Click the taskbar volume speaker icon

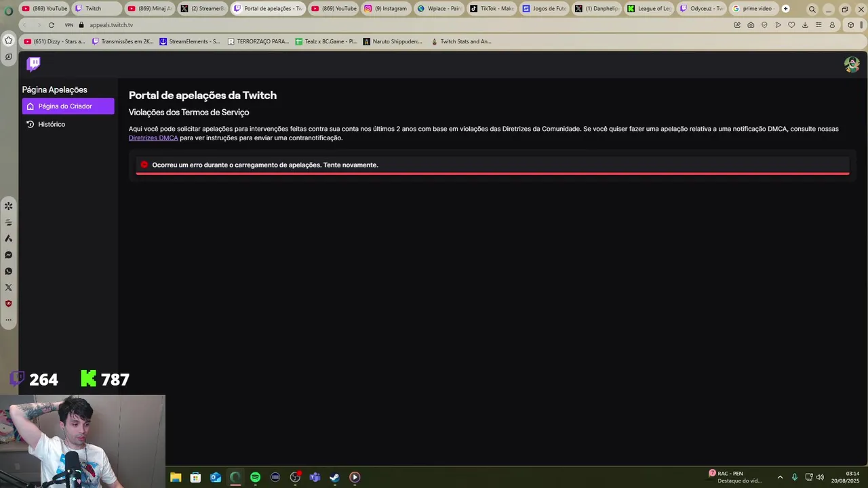tap(821, 477)
